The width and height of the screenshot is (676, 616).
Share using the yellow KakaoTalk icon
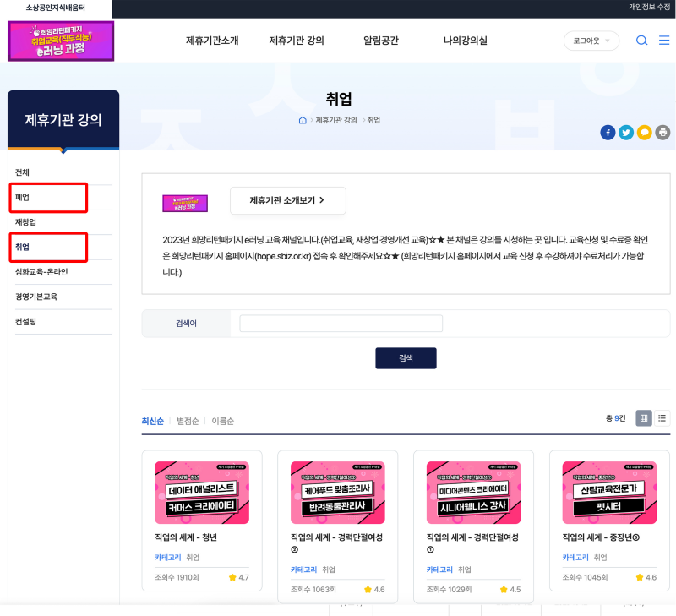(x=645, y=133)
